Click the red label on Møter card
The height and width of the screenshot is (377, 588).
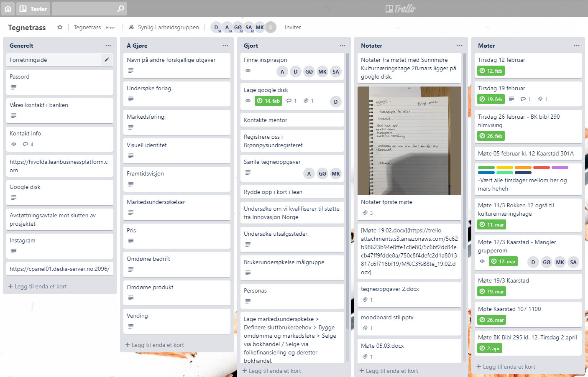542,168
